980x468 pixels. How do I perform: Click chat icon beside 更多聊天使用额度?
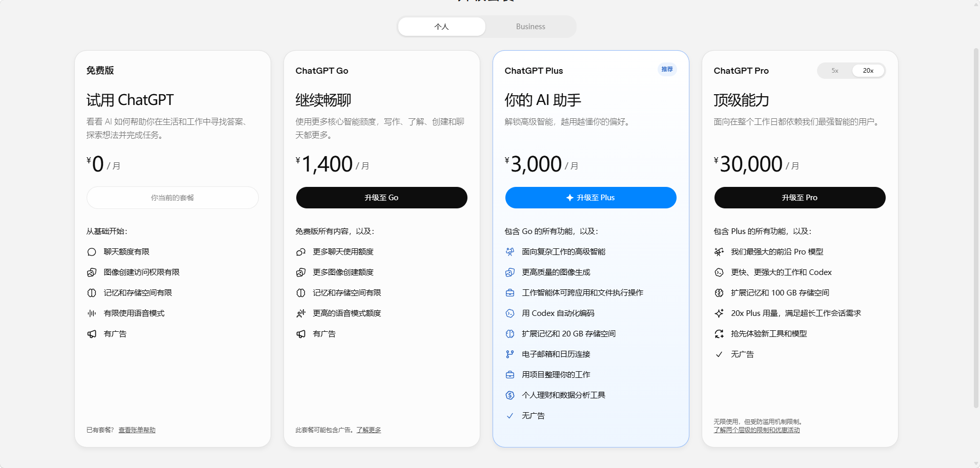pyautogui.click(x=301, y=252)
